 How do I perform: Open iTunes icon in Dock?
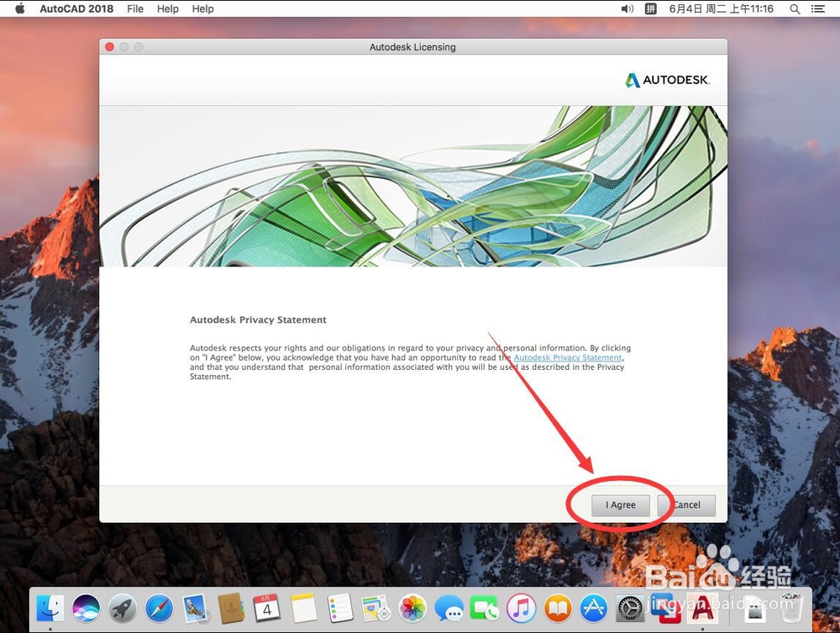(x=522, y=609)
